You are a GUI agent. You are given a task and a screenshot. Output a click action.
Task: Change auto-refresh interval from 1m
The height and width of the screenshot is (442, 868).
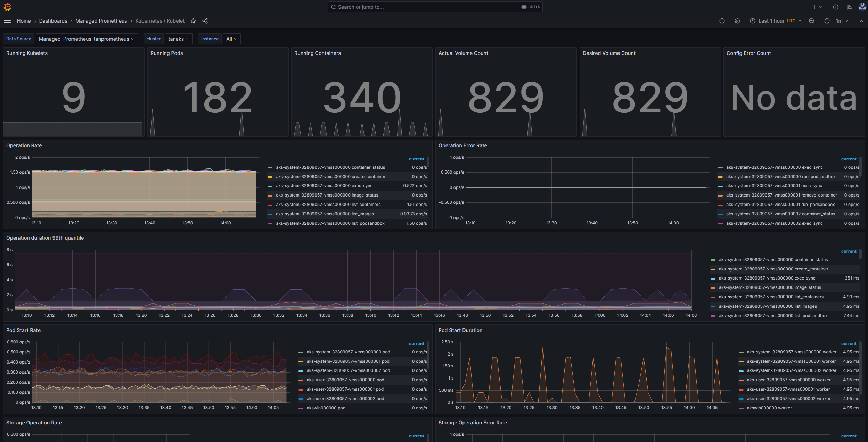841,21
